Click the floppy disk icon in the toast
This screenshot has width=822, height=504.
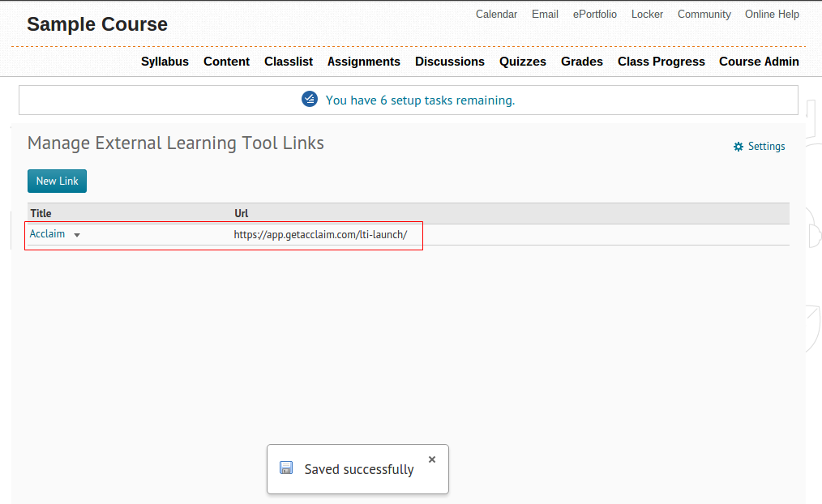point(286,468)
